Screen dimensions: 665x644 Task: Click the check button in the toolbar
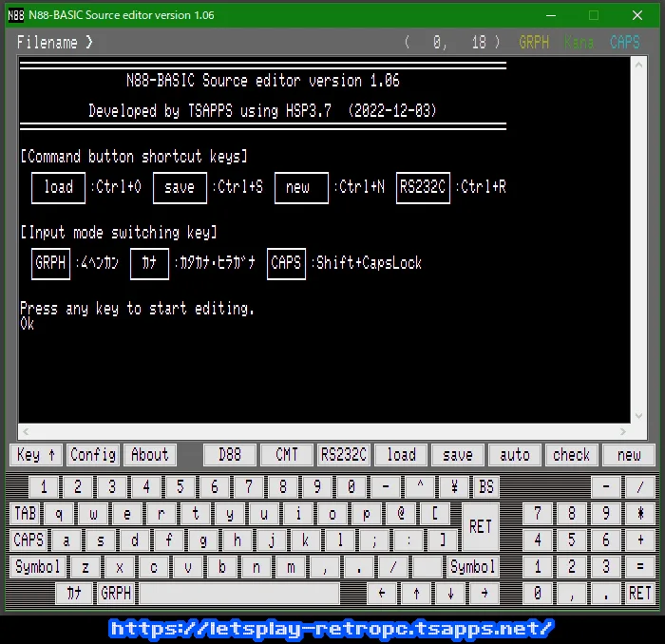pos(572,455)
